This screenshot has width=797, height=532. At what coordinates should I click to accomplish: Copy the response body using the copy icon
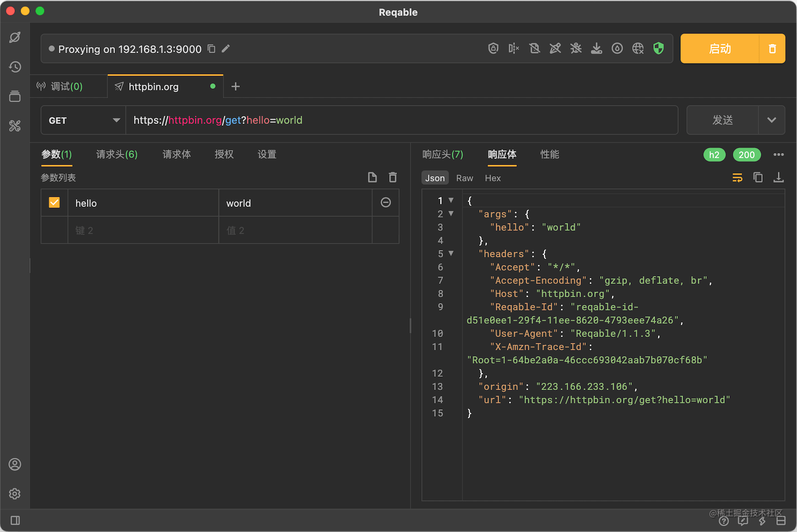[758, 178]
